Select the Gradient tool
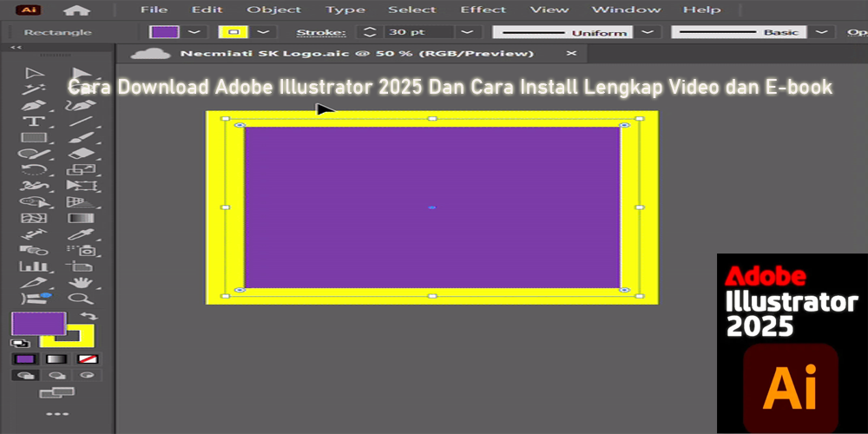Image resolution: width=868 pixels, height=434 pixels. pyautogui.click(x=81, y=218)
